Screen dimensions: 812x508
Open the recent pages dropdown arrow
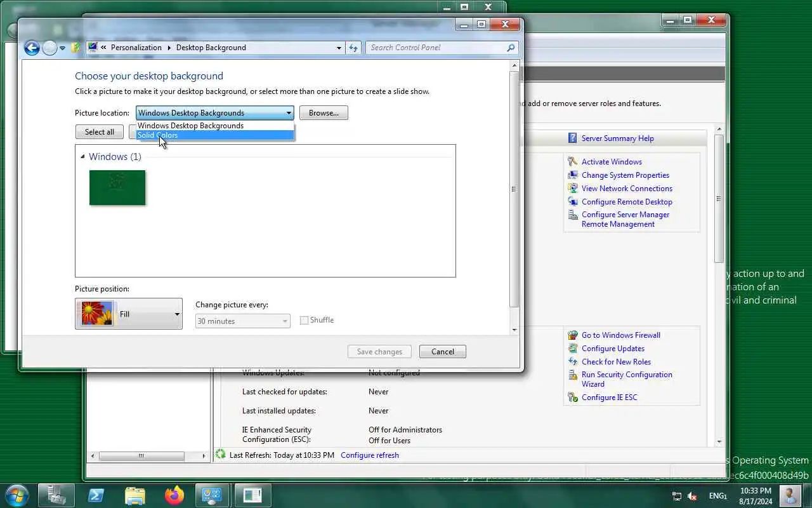pyautogui.click(x=62, y=48)
